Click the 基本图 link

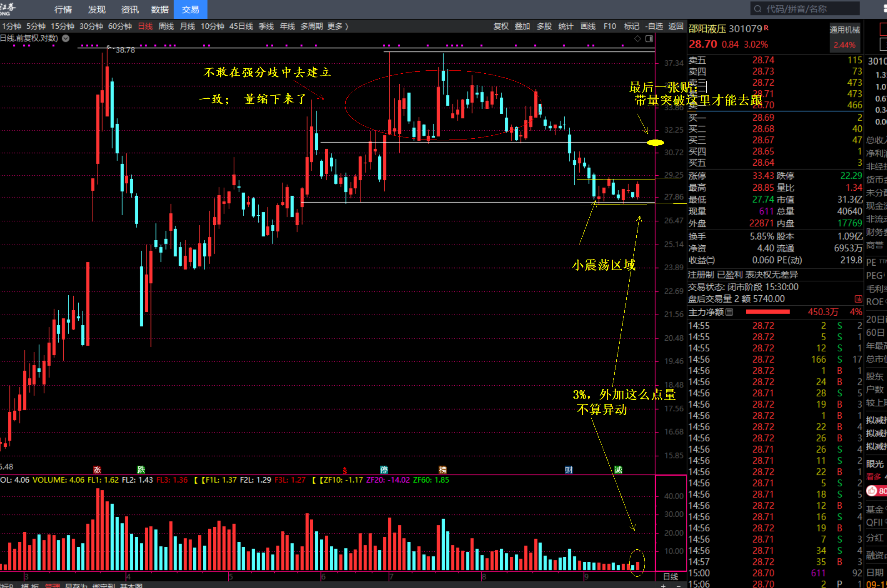pos(132,586)
